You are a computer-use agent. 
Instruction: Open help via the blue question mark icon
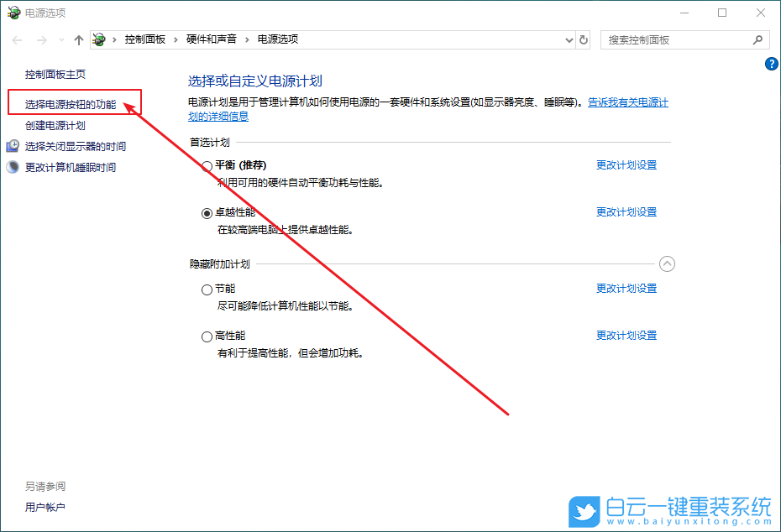point(771,64)
